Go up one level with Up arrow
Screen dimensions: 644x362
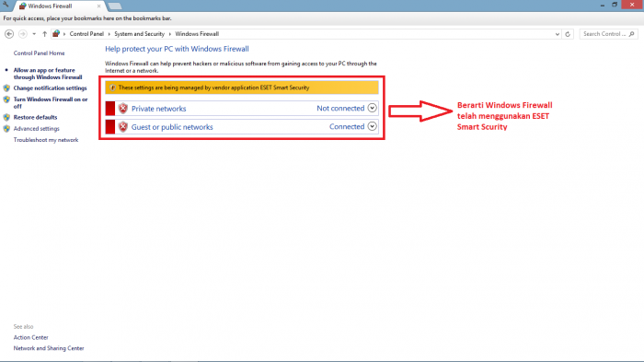click(44, 34)
